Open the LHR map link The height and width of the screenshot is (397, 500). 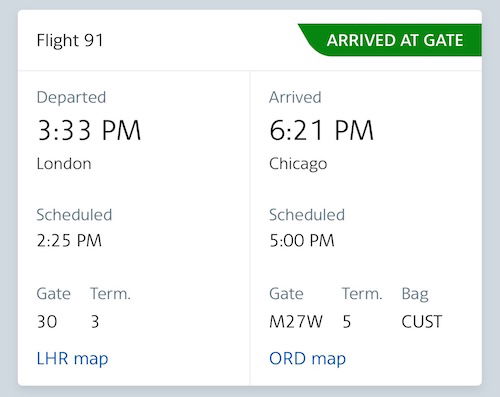tap(72, 359)
